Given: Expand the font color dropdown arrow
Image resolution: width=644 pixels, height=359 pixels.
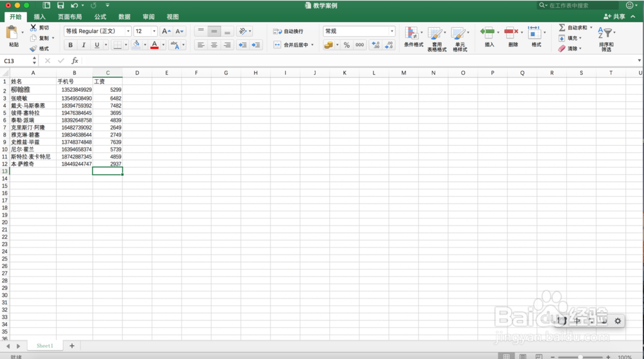Looking at the screenshot, I should click(163, 45).
